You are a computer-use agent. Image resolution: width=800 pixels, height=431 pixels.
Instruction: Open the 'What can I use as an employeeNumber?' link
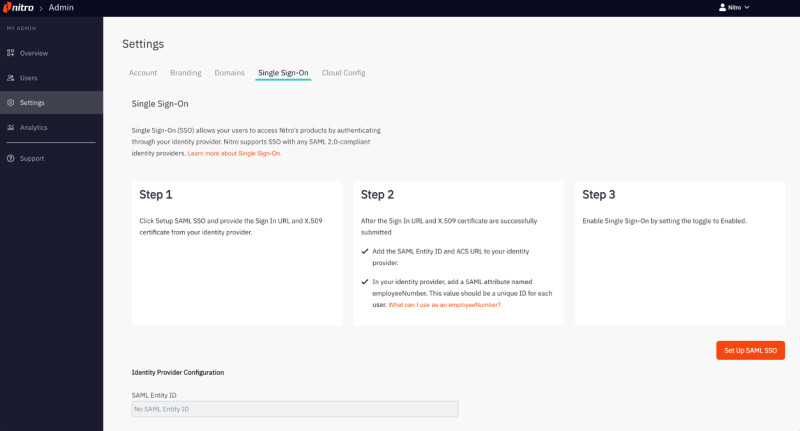tap(444, 305)
